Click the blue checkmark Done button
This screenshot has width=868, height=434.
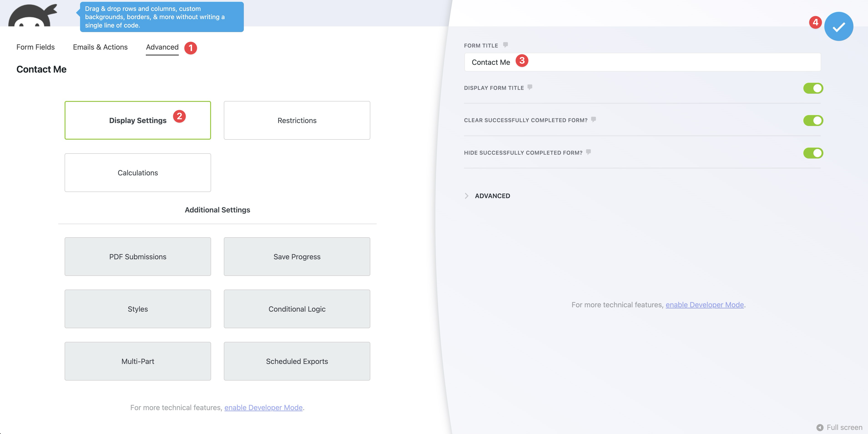(x=838, y=26)
